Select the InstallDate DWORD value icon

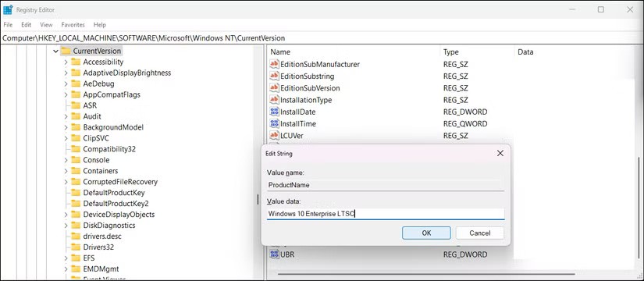pyautogui.click(x=274, y=112)
